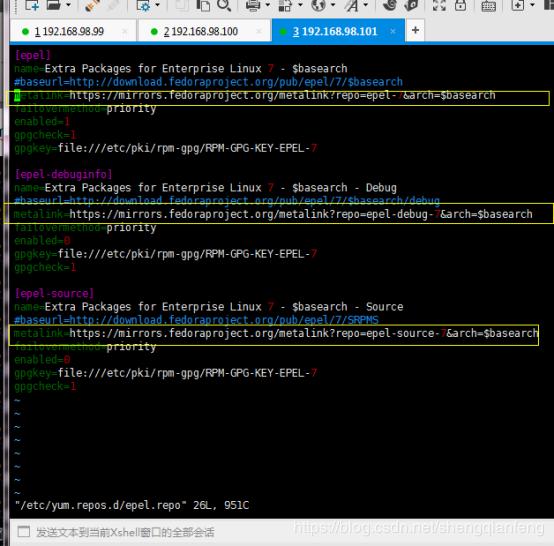Click the #baseurl line ending /debug
The image size is (554, 546).
pyautogui.click(x=227, y=201)
